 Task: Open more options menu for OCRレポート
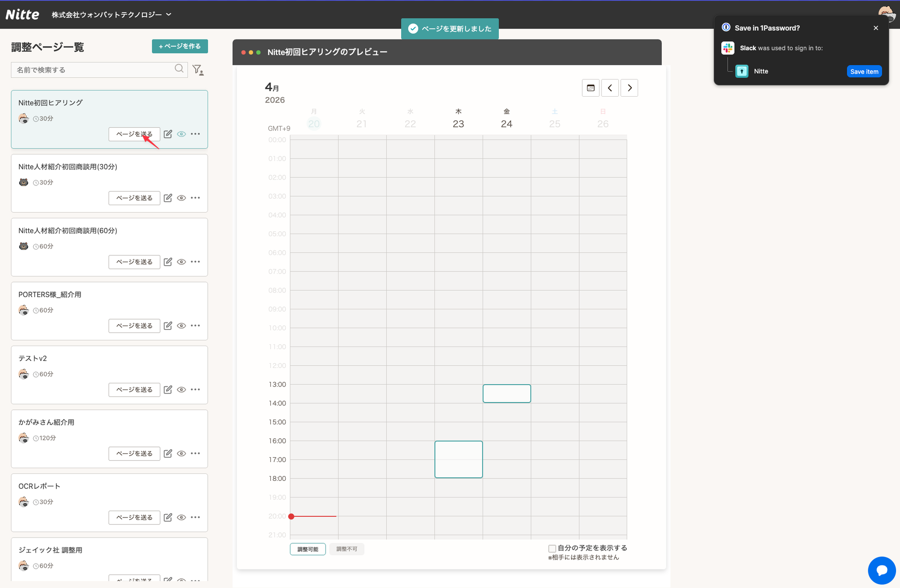pos(196,517)
